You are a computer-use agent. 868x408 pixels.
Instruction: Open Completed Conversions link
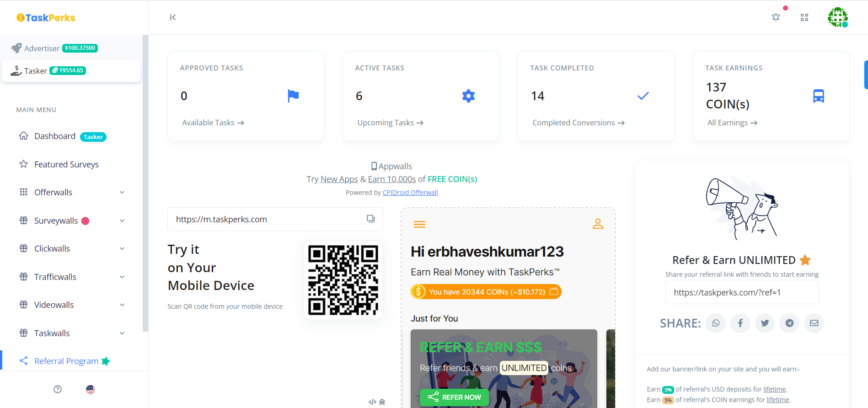[x=579, y=123]
